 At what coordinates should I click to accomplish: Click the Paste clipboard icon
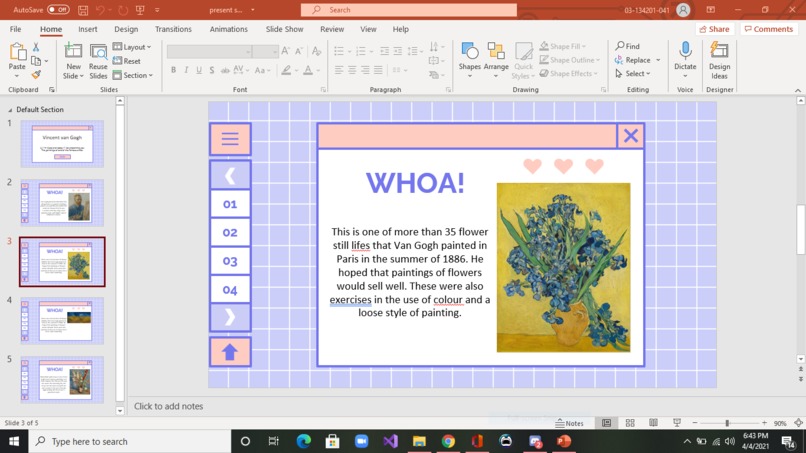click(17, 52)
